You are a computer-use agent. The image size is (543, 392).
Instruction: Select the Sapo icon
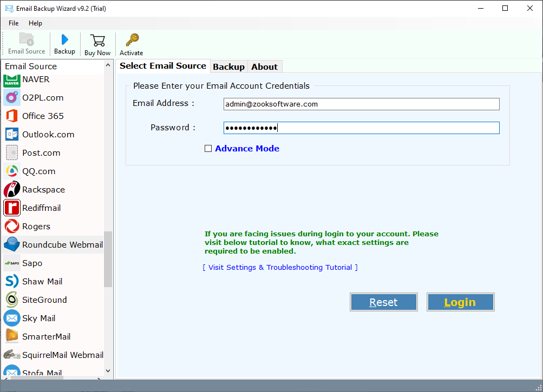click(12, 263)
